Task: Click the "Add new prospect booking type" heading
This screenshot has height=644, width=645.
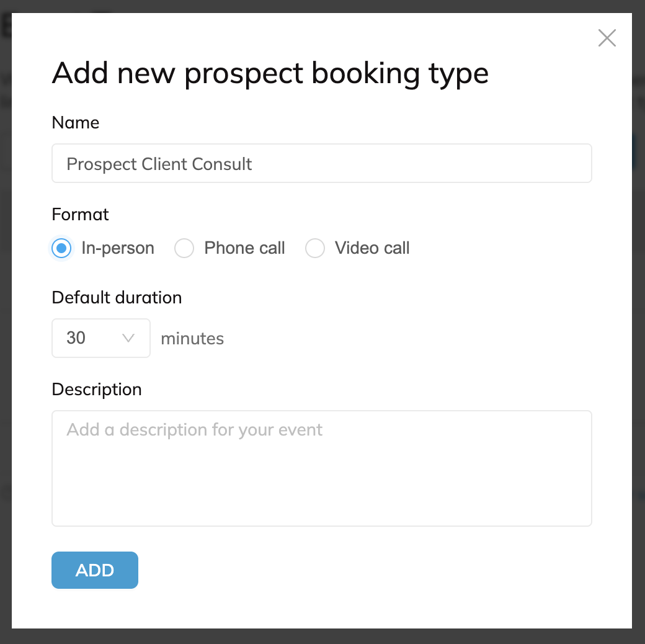Action: click(x=270, y=73)
